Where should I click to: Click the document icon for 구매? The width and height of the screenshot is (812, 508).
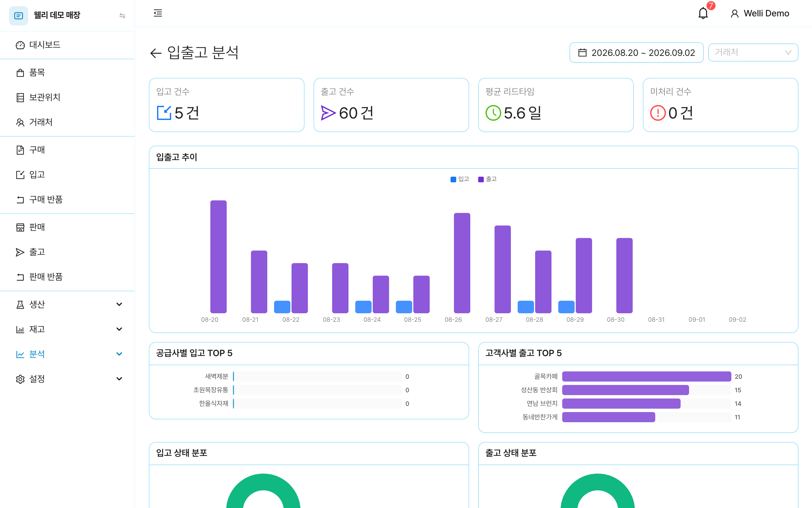[20, 150]
